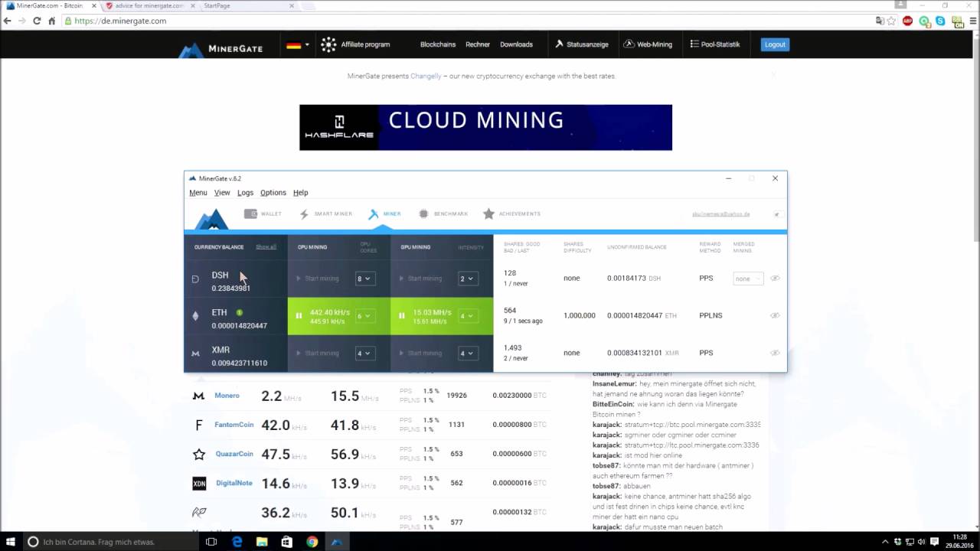Open the Achievements tab
Image resolution: width=980 pixels, height=551 pixels.
coord(511,214)
